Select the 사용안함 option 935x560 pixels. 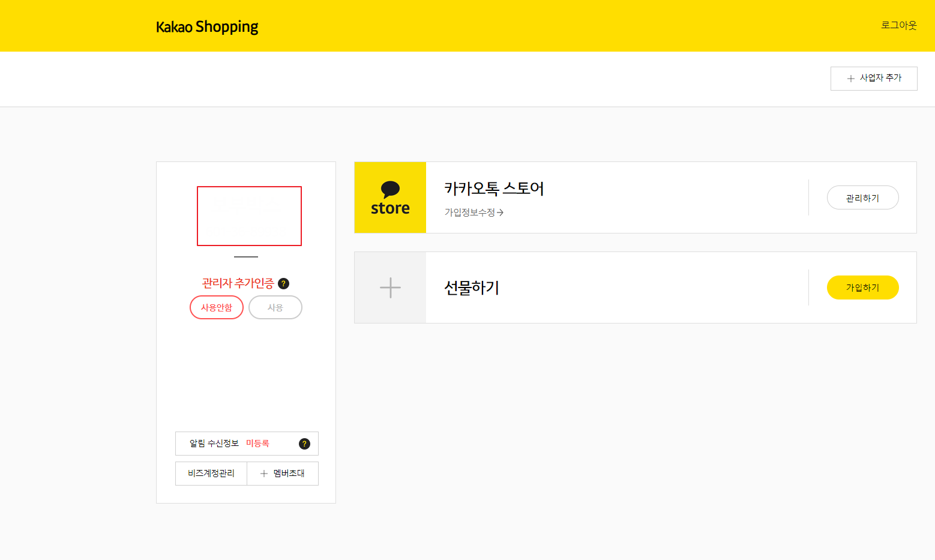click(217, 307)
